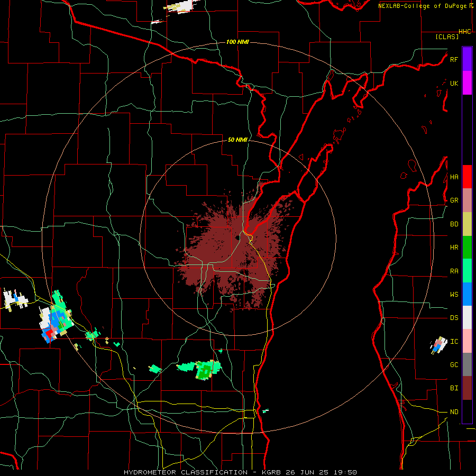Select the light pink IC legend swatch
The height and width of the screenshot is (476, 476).
[467, 341]
